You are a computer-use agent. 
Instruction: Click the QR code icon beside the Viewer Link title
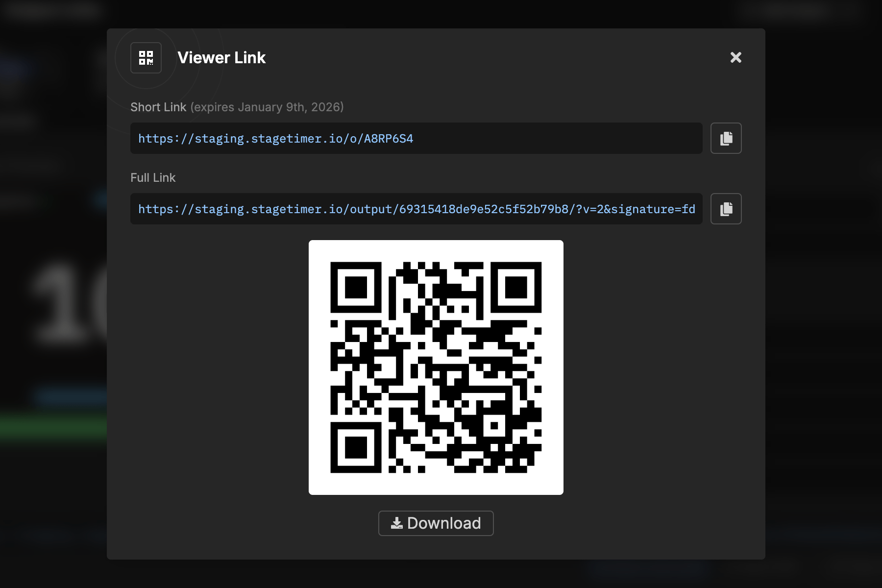pyautogui.click(x=146, y=57)
